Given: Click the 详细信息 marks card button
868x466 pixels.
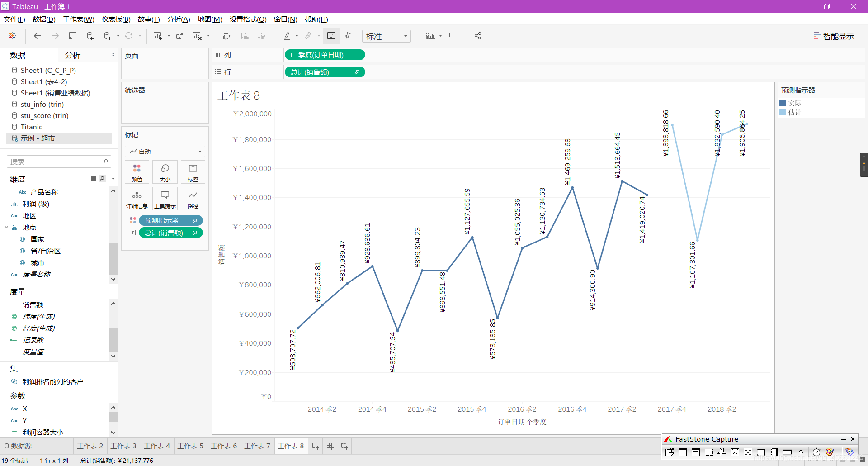Looking at the screenshot, I should point(137,199).
